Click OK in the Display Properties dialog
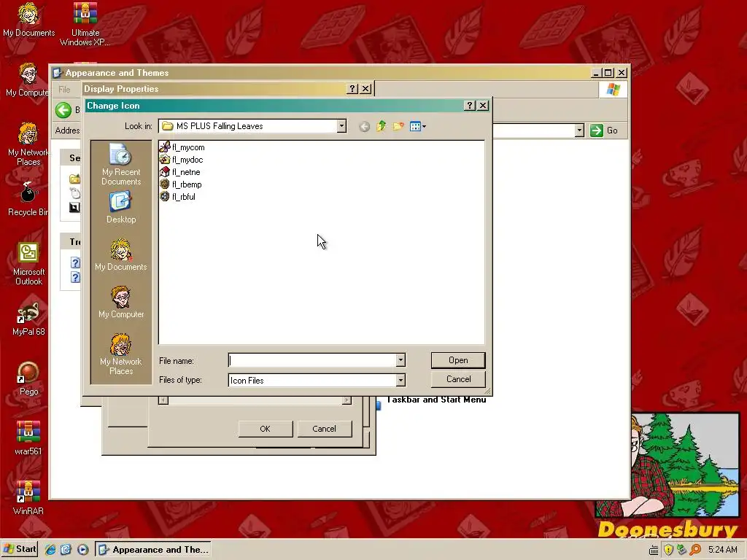Image resolution: width=747 pixels, height=560 pixels. pos(266,429)
